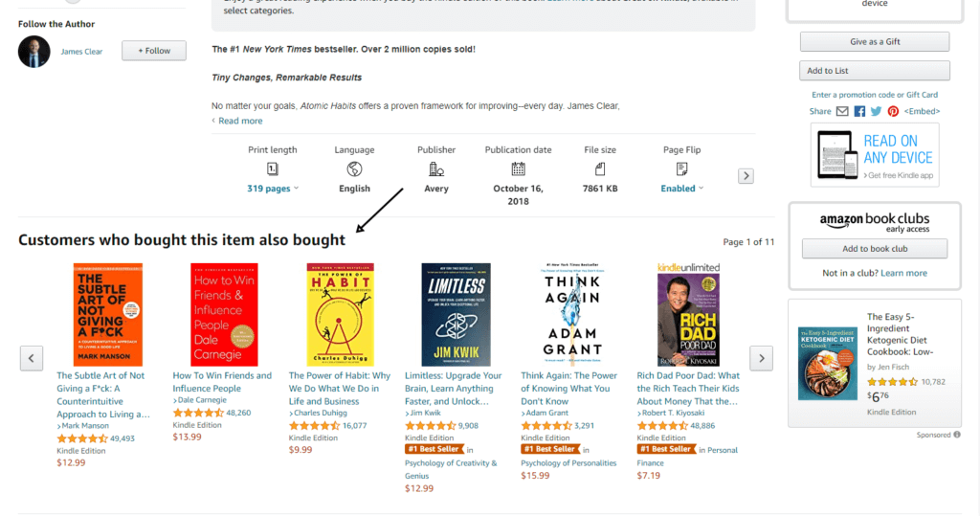980x516 pixels.
Task: Go to next page of carousel
Action: coord(760,358)
